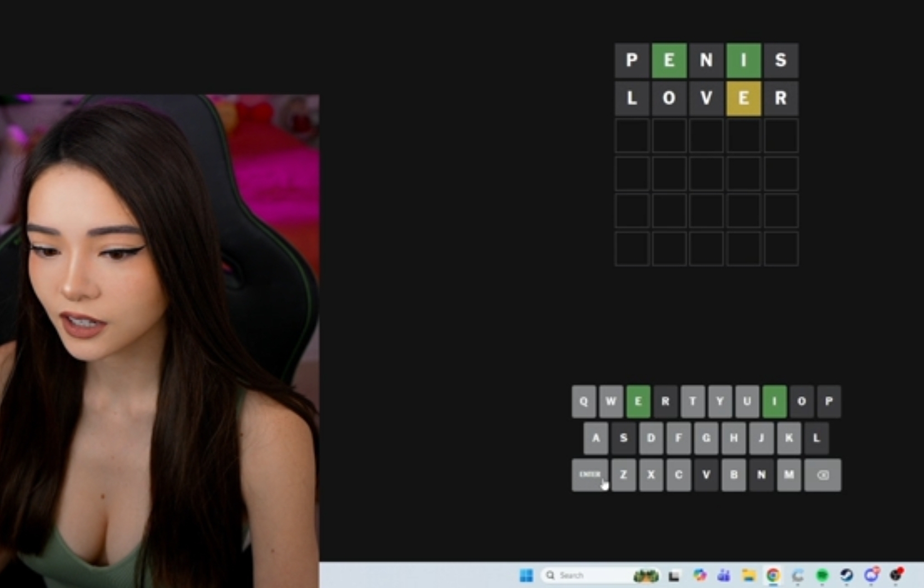Tap the X key on the game keyboard
This screenshot has width=924, height=588.
tap(651, 475)
